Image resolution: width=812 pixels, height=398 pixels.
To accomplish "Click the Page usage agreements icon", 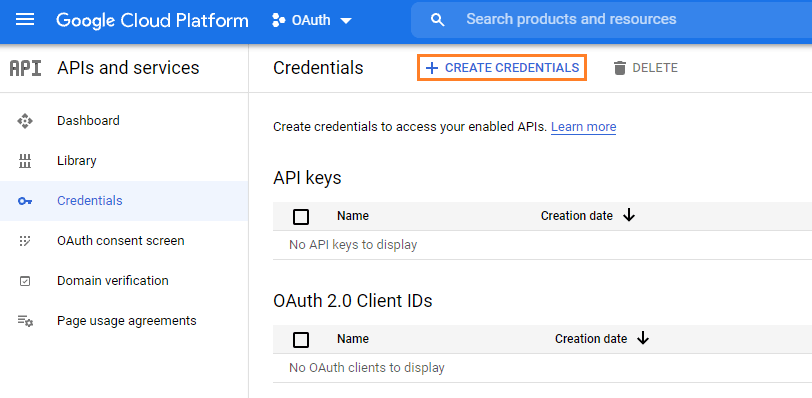I will (25, 321).
